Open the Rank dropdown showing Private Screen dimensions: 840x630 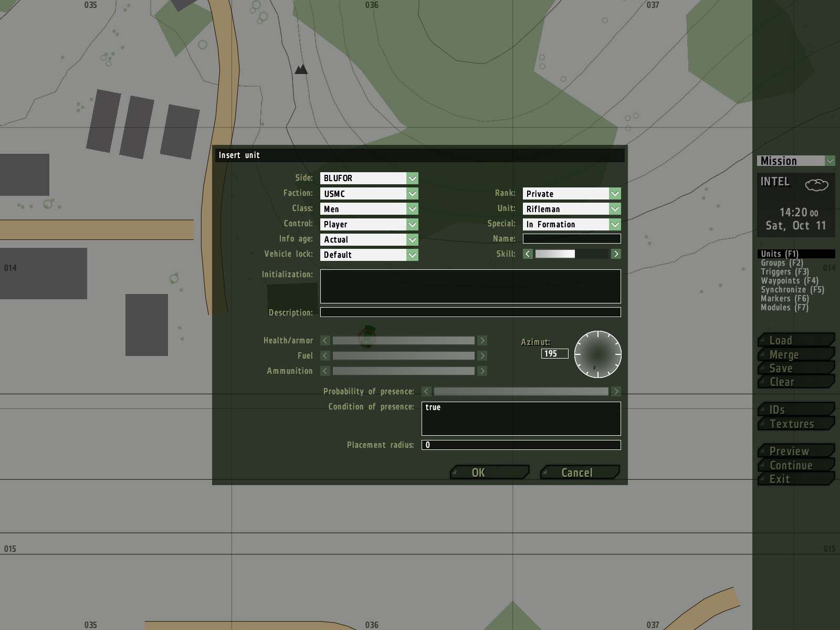coord(572,194)
